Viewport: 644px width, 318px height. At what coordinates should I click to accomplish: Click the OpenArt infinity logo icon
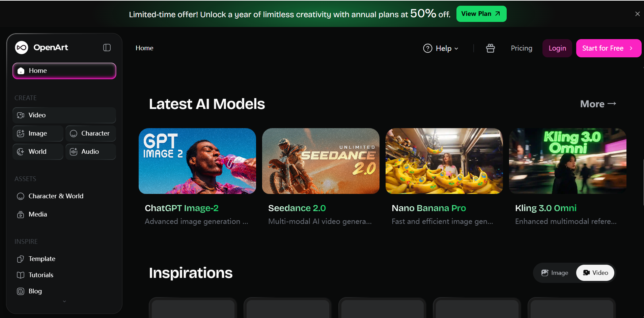(x=22, y=48)
